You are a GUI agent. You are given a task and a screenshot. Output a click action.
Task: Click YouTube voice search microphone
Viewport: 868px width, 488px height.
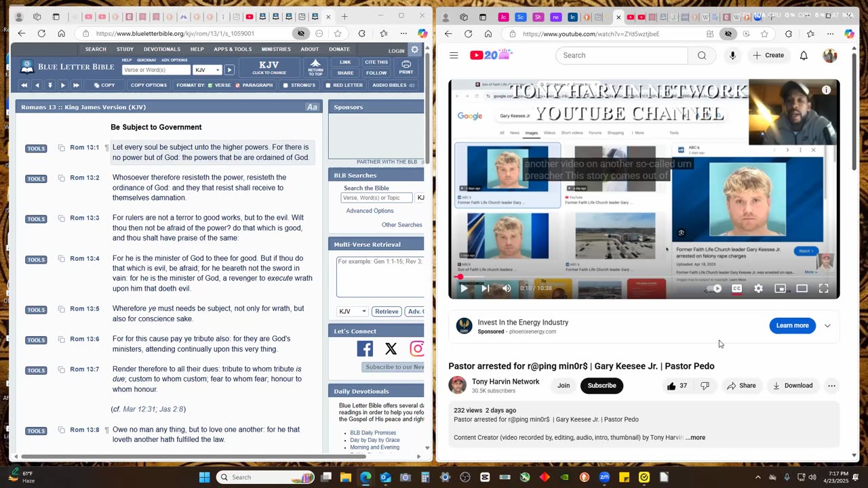click(x=732, y=56)
